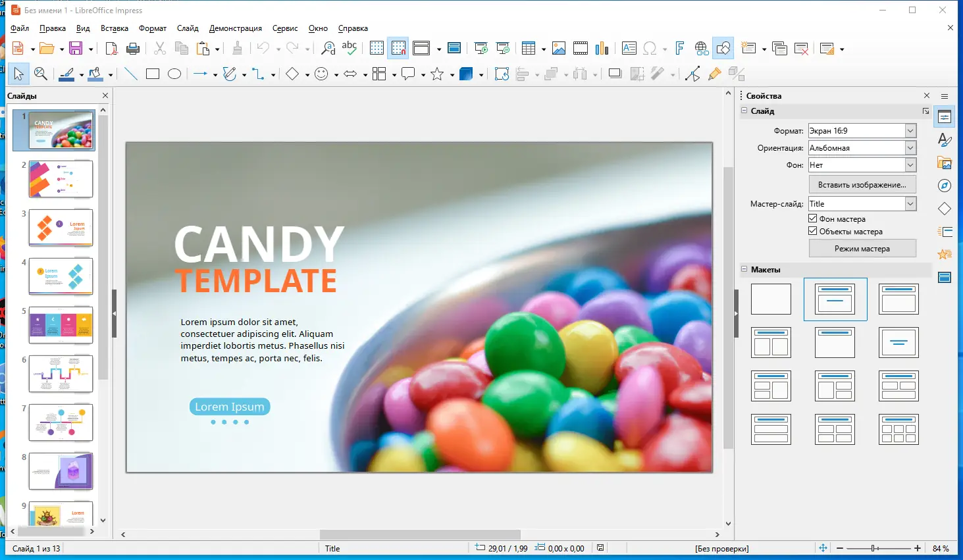The height and width of the screenshot is (560, 963).
Task: Click the Rotate object tool icon
Action: 502,74
